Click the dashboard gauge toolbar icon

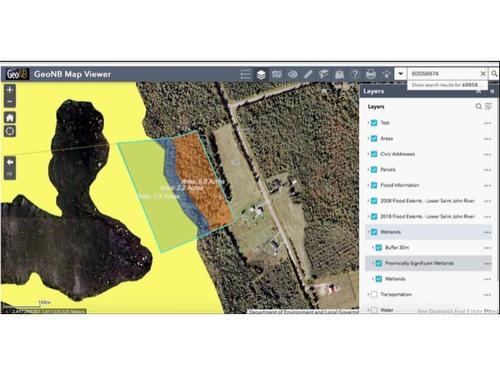[x=292, y=74]
